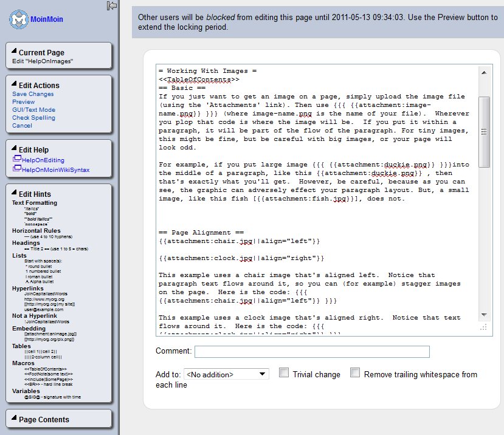Screen dimensions: 504x435
Task: Collapse the sidebar with the arrow icon
Action: [x=111, y=5]
